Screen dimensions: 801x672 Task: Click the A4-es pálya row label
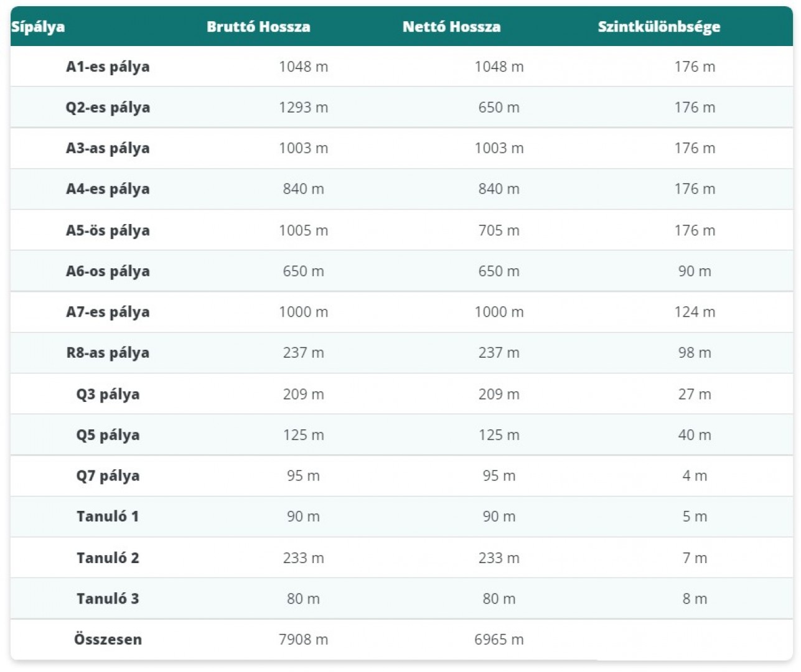(108, 189)
